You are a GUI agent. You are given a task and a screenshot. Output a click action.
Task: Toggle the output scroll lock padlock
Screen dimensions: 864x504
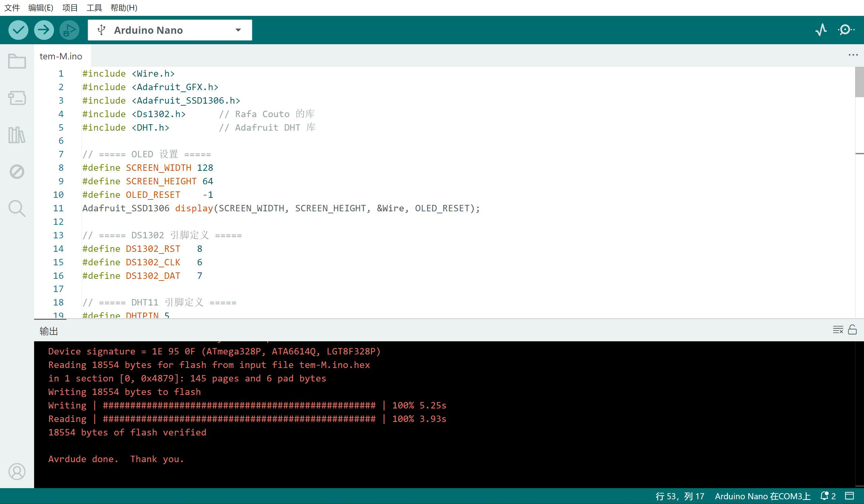tap(852, 330)
